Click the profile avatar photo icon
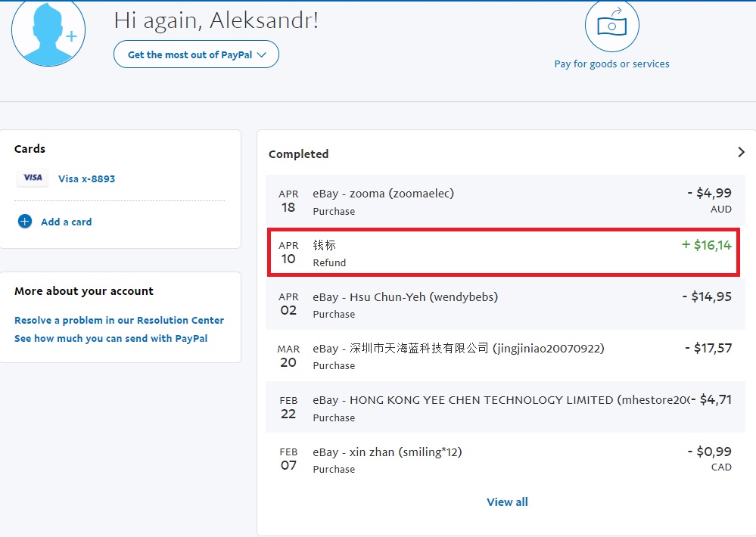 48,32
